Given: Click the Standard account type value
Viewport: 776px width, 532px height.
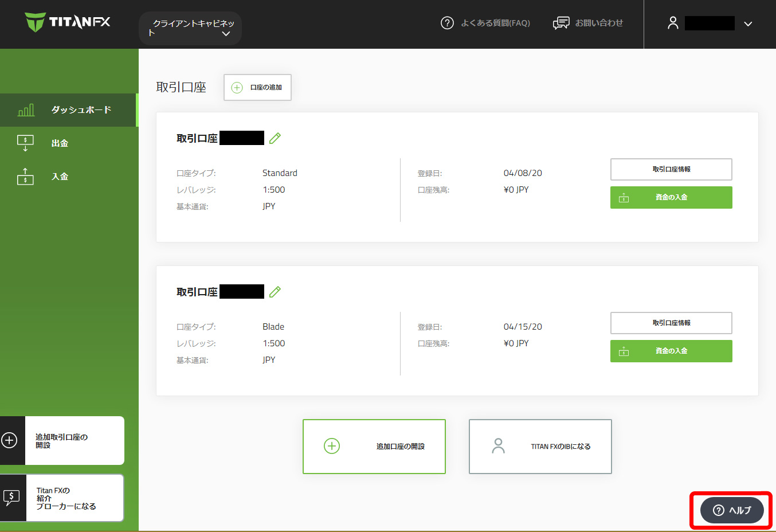Looking at the screenshot, I should (280, 173).
